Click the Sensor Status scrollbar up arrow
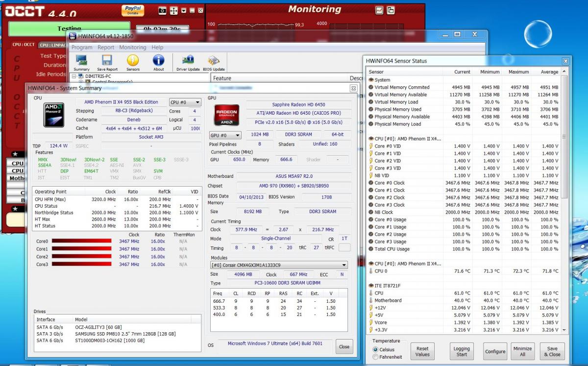 point(565,72)
